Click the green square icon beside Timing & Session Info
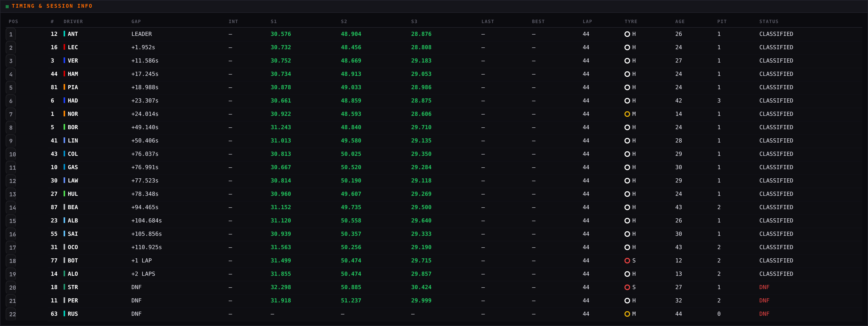This screenshot has height=326, width=868. (x=7, y=6)
